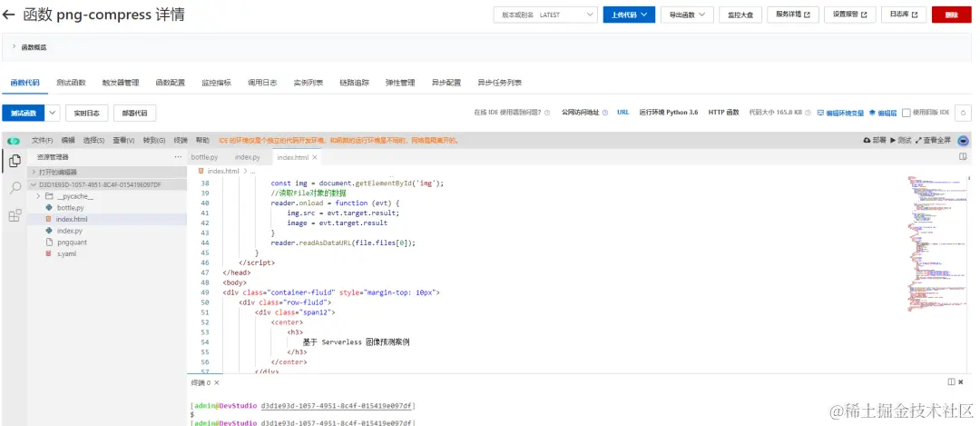Open the 日志库 external link button
Screen dimensions: 980x426
(904, 15)
